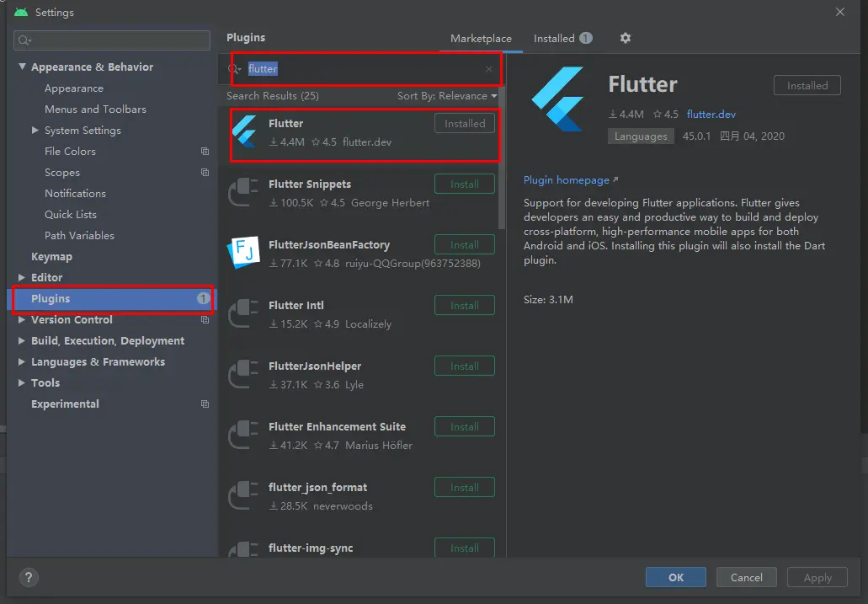Viewport: 868px width, 604px height.
Task: Open the Keymap settings page
Action: pos(51,257)
